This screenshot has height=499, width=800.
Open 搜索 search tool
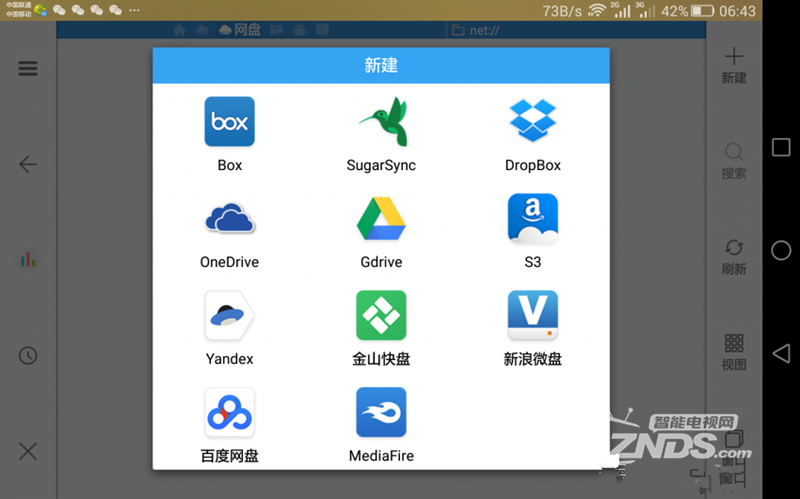click(x=733, y=160)
